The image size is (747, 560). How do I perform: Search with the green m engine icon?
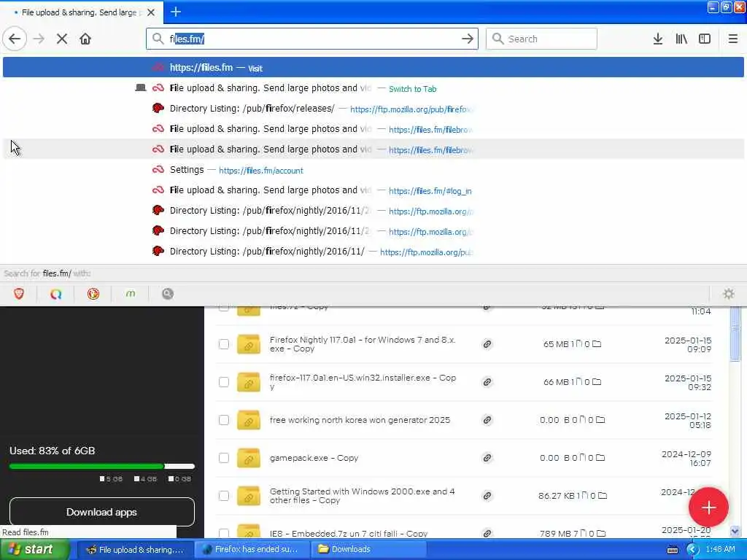[130, 294]
